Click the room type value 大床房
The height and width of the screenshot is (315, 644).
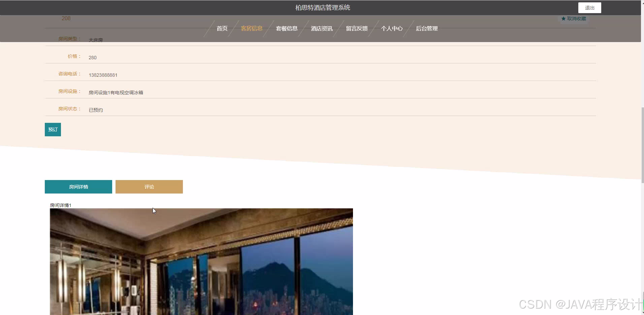(96, 40)
